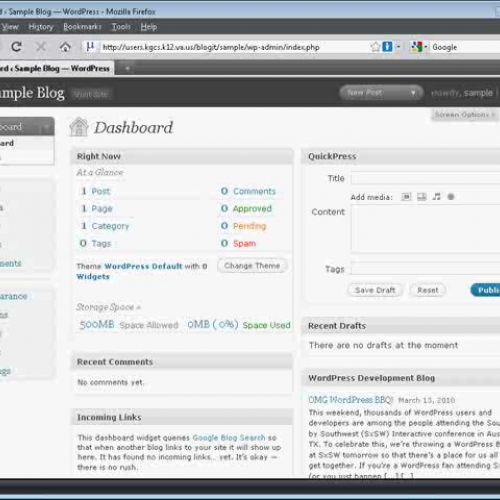Open the Widgets link
The width and height of the screenshot is (500, 500).
[x=93, y=276]
